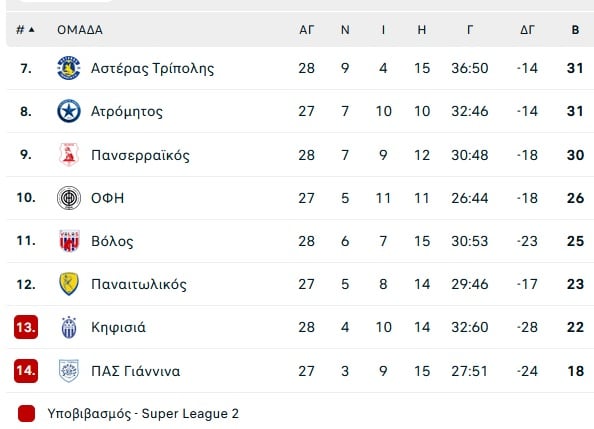Sort standings by the ΑΓ column

(x=306, y=30)
